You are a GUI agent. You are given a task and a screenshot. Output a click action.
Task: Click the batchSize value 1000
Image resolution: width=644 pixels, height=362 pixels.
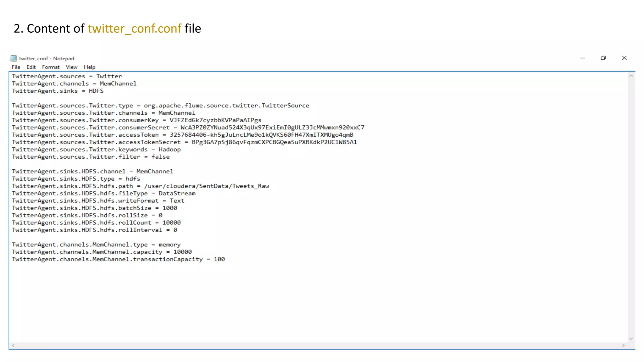(170, 208)
